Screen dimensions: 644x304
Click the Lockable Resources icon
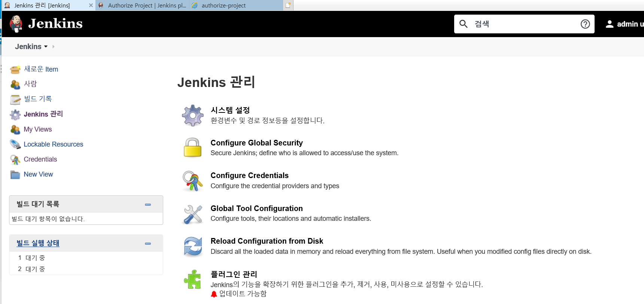(15, 144)
